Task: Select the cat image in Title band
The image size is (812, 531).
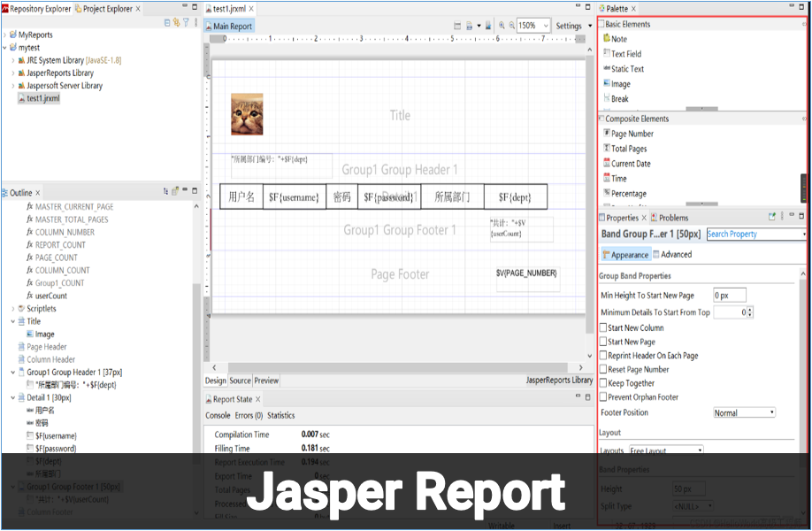Action: [x=247, y=114]
